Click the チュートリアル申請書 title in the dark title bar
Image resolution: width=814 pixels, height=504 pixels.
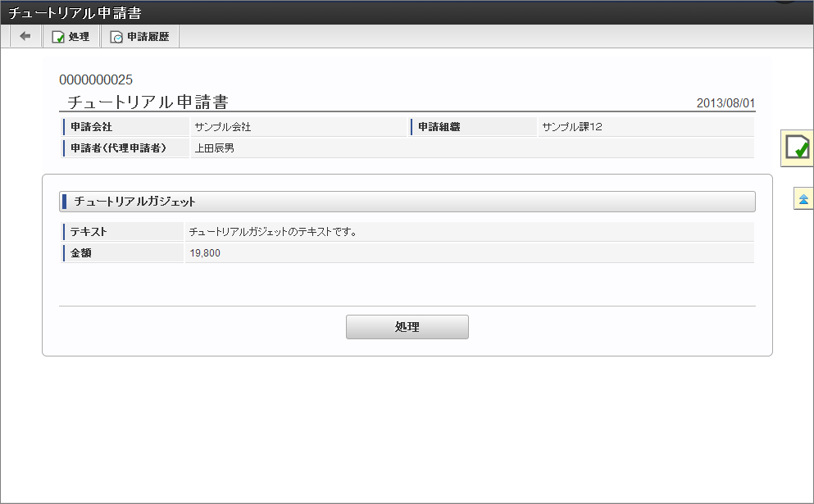[75, 13]
